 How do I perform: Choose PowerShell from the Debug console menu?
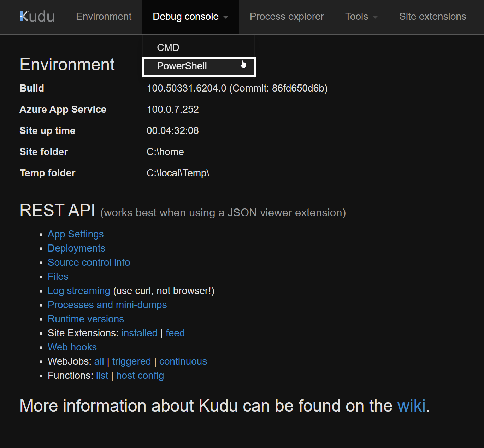coord(199,66)
